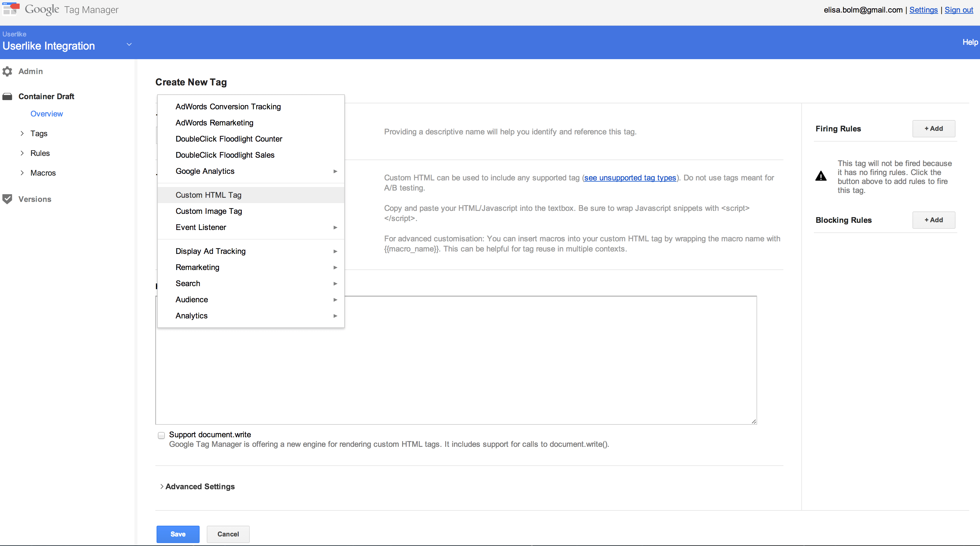Click the Blocking Rules label
This screenshot has width=980, height=546.
(843, 220)
